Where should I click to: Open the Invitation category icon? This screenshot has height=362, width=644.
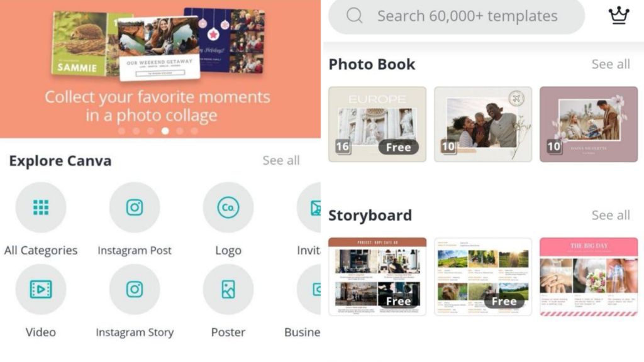coord(309,207)
